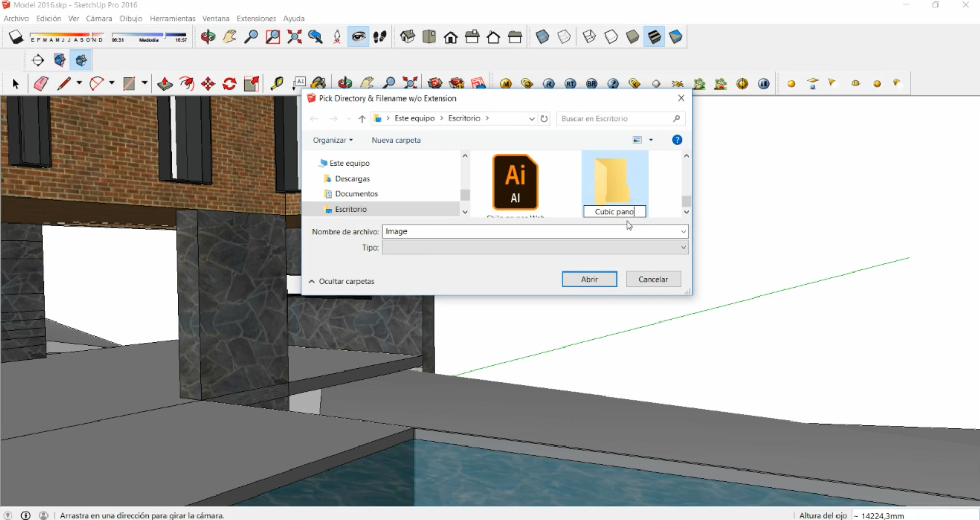Pick the Line pencil tool
Viewport: 980px width, 520px height.
click(63, 84)
